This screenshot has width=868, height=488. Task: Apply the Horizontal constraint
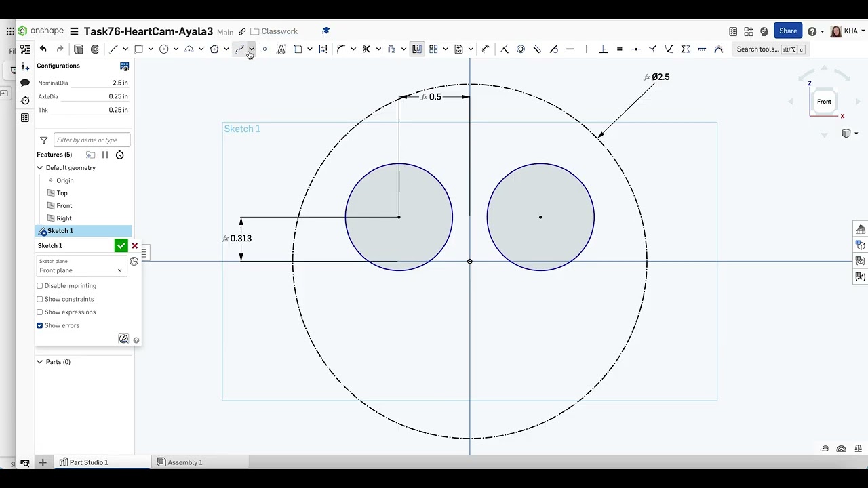click(x=570, y=49)
